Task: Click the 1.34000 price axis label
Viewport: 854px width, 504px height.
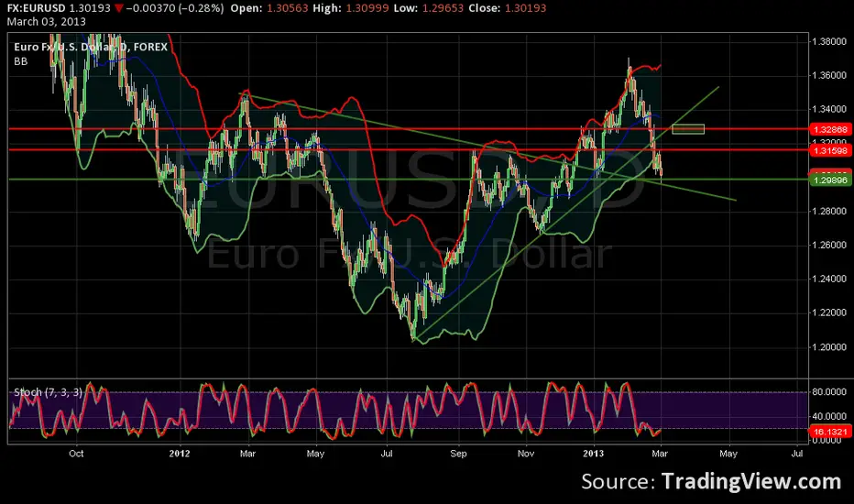Action: coord(829,109)
